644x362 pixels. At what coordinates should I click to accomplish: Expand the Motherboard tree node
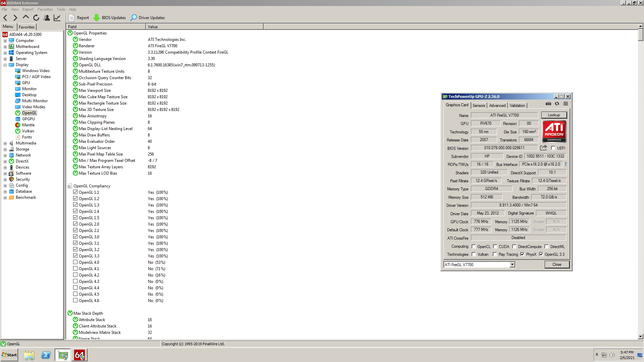5,47
